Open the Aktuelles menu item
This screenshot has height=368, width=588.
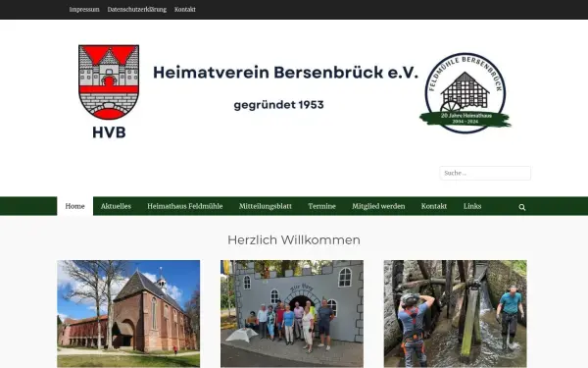[116, 206]
